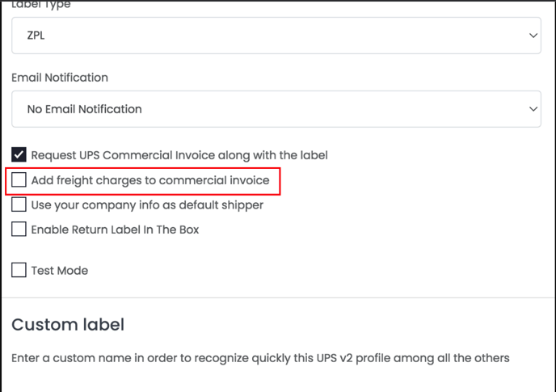This screenshot has height=392, width=556.
Task: Open the No Email Notification dropdown
Action: pos(276,108)
